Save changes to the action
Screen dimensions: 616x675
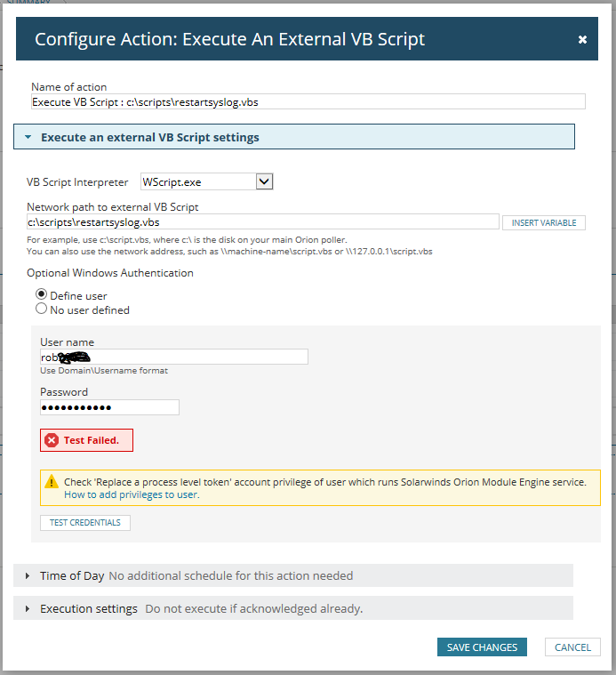point(482,647)
